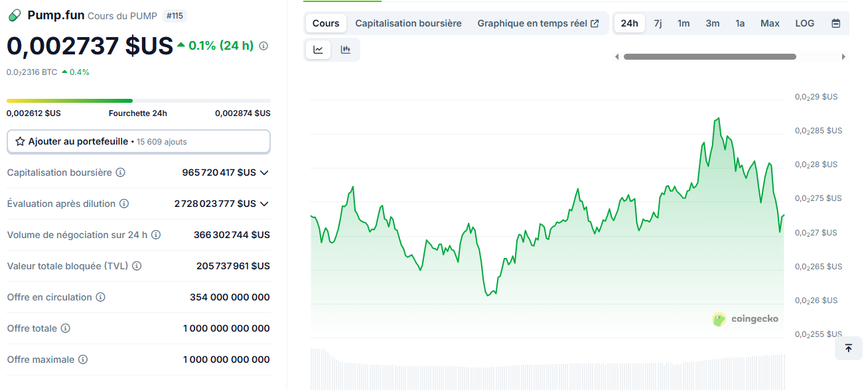Screen dimensions: 868x390
Task: Click the 366 302 744 $US volume value
Action: pyautogui.click(x=232, y=235)
